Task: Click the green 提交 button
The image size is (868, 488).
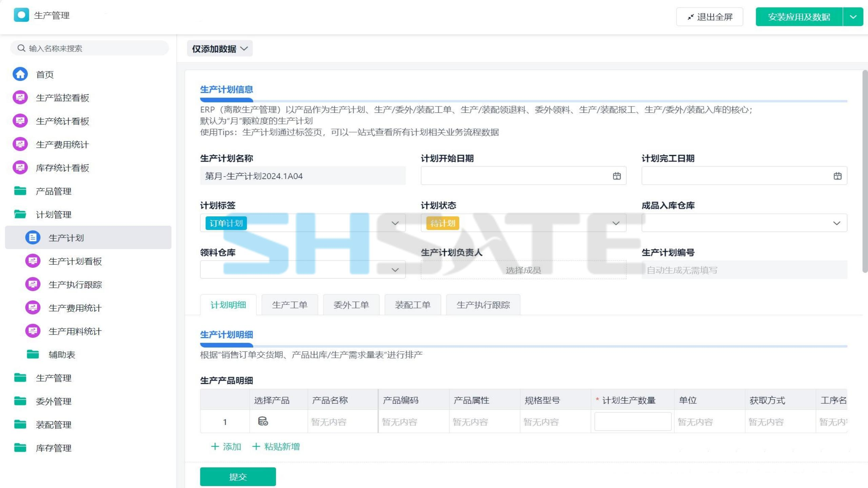Action: click(238, 476)
